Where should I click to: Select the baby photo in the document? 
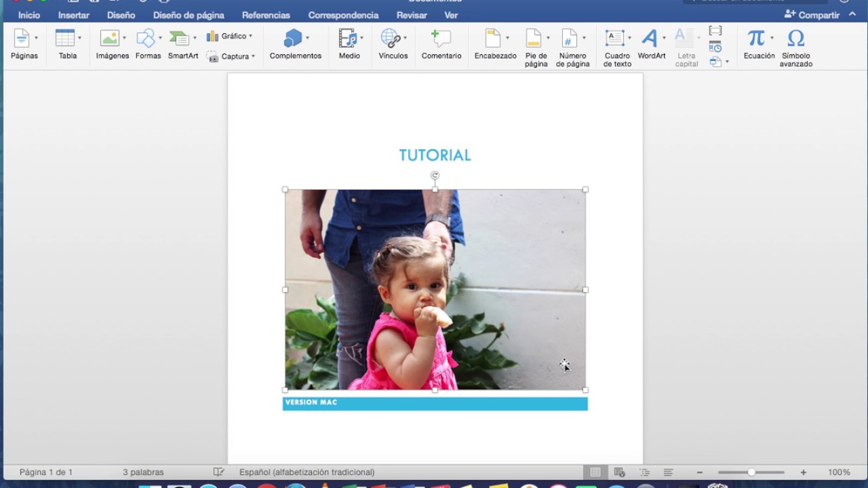click(x=435, y=289)
